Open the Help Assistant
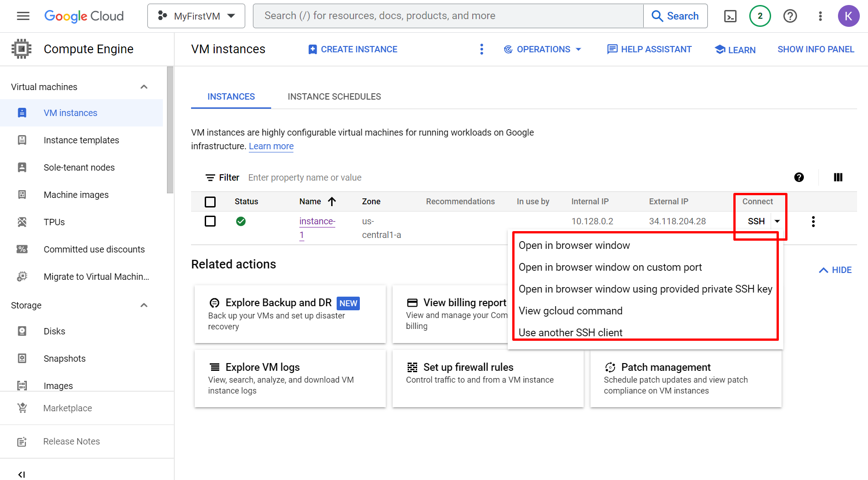The height and width of the screenshot is (480, 868). pos(649,49)
